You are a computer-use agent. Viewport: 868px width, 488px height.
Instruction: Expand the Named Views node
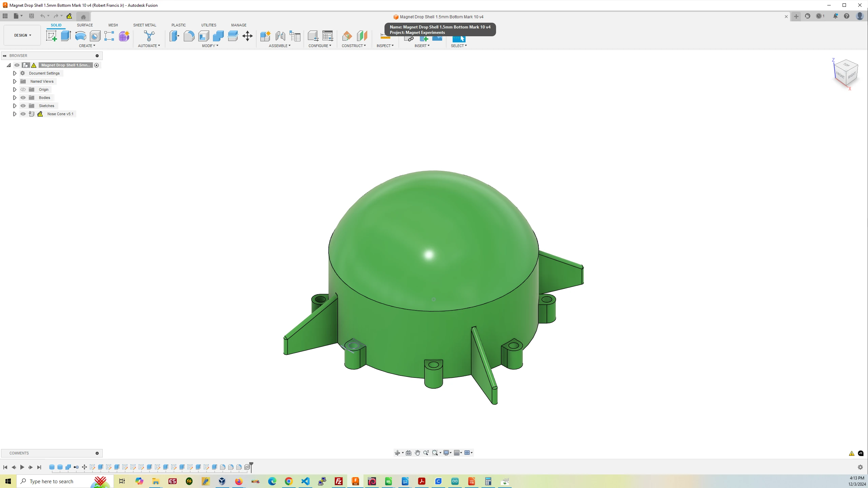(x=15, y=81)
